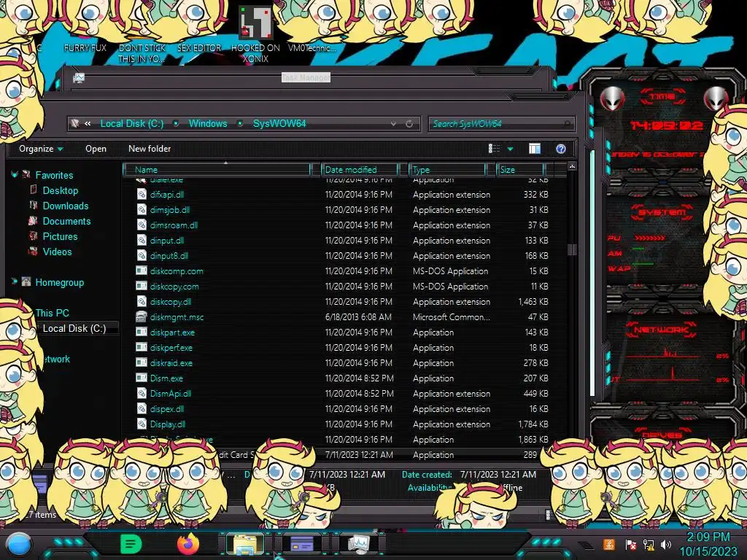Open the green notes app on taskbar
Viewport: 747px width, 560px height.
[131, 544]
